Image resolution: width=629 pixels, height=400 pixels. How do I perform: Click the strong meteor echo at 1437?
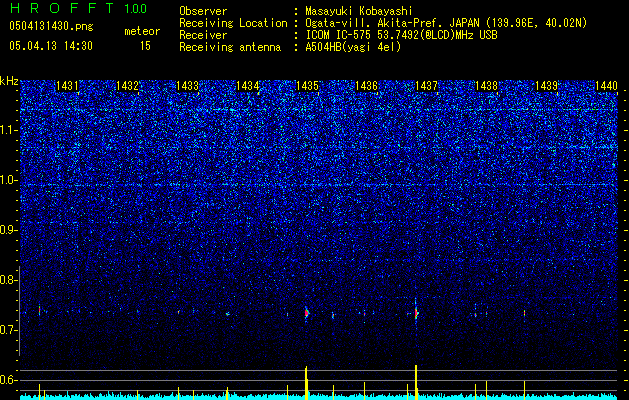(x=416, y=313)
